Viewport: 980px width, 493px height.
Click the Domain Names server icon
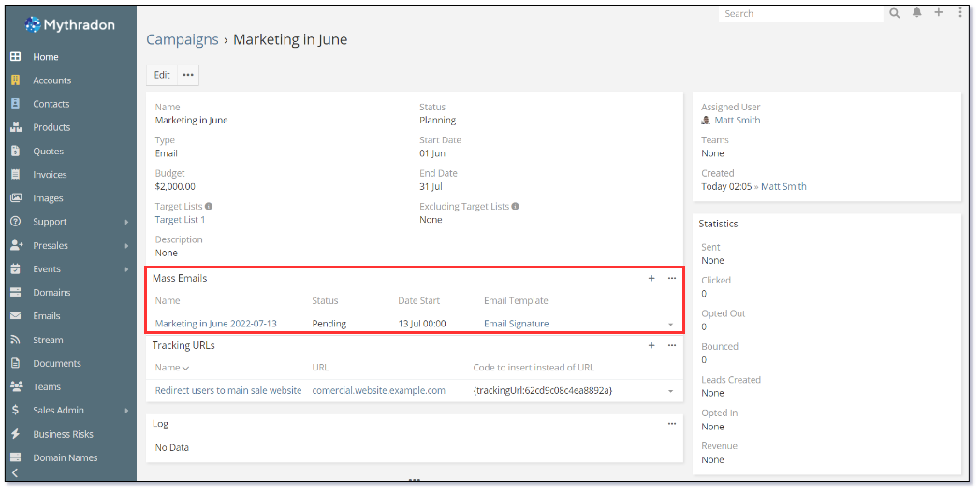point(16,457)
